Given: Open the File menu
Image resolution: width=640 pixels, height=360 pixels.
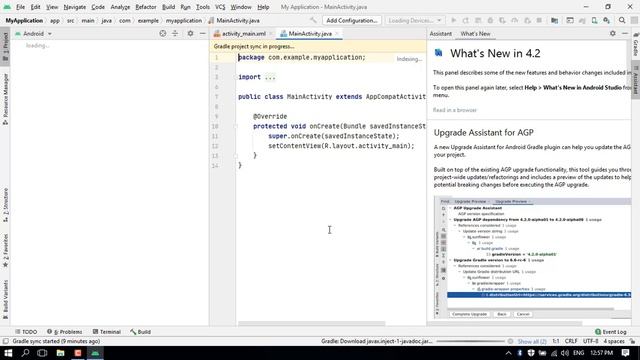Looking at the screenshot, I should 20,7.
